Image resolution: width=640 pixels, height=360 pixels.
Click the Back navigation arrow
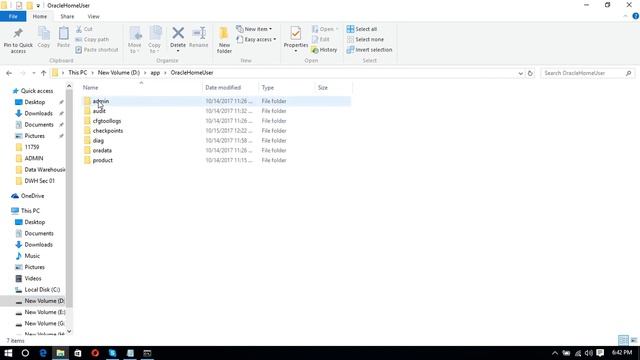pyautogui.click(x=9, y=73)
